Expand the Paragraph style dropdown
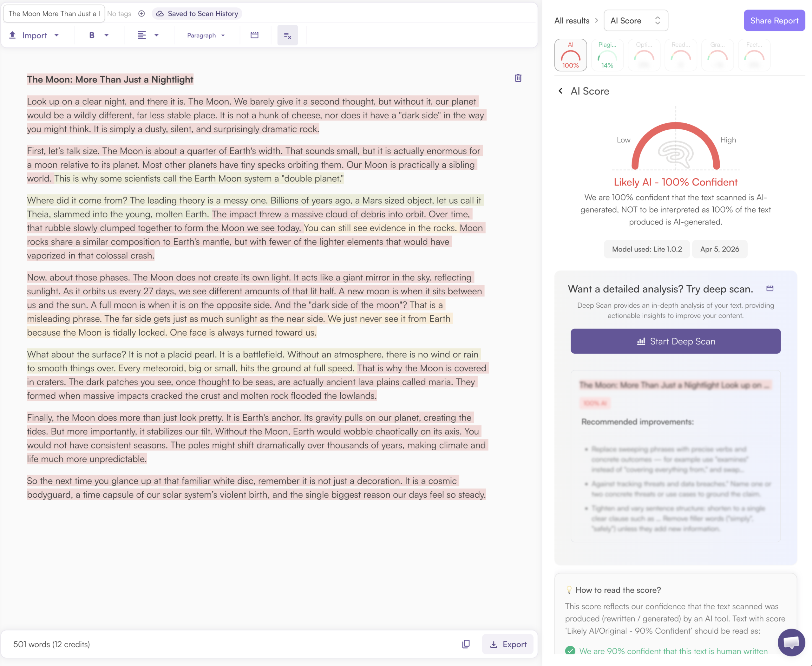 pyautogui.click(x=206, y=35)
